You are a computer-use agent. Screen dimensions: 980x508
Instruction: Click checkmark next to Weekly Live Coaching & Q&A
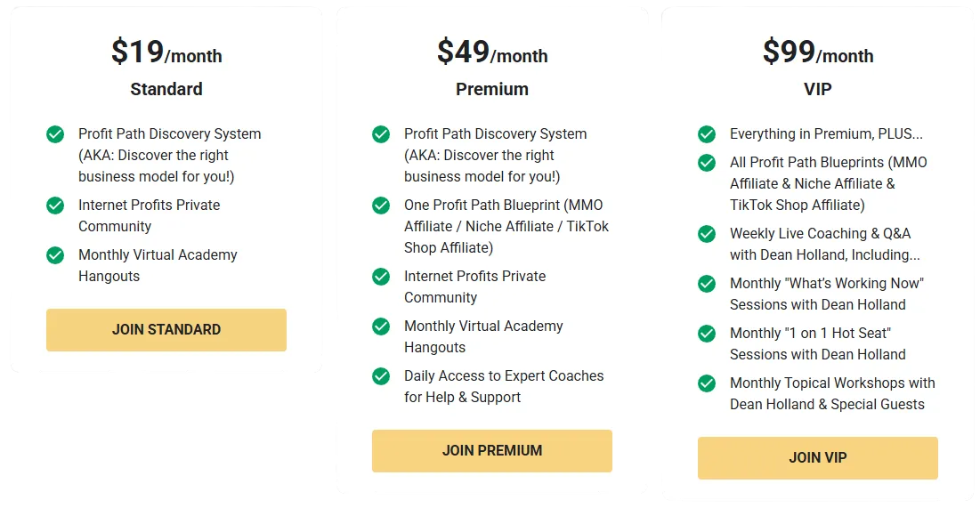tap(707, 234)
